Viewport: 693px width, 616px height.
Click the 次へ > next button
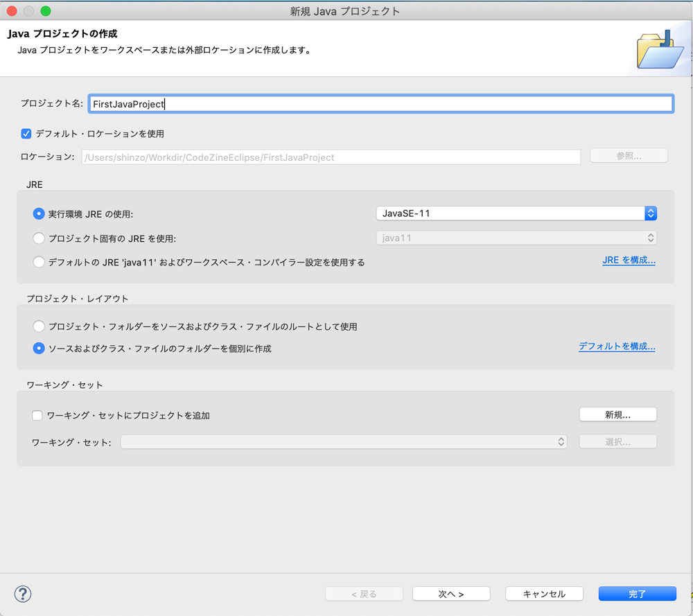[451, 594]
